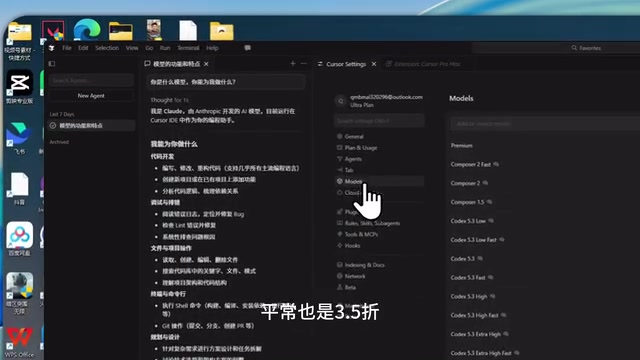This screenshot has width=640, height=360.
Task: Click the brain icon next to Codex 5.3 Low
Action: click(491, 221)
